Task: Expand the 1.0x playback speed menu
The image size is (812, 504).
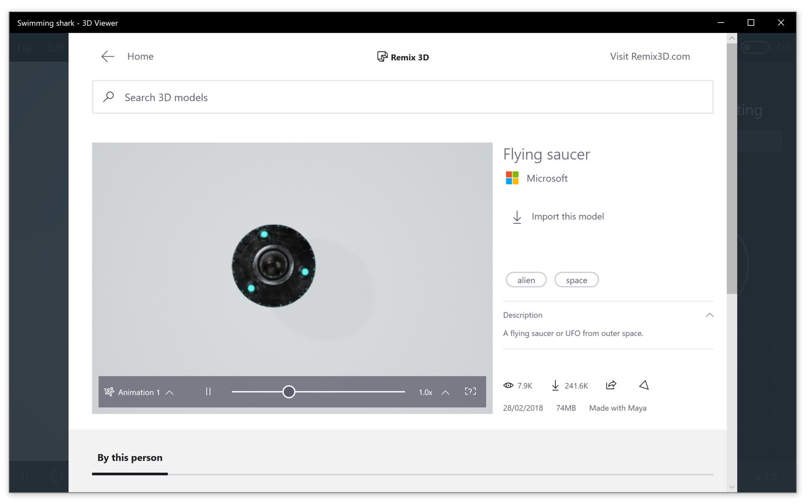Action: coord(445,392)
